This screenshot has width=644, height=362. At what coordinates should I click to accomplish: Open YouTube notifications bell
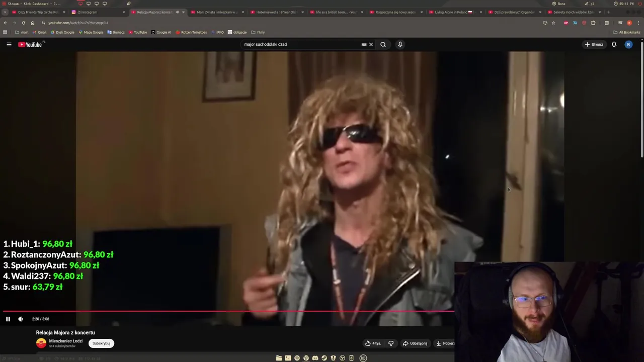coord(614,44)
